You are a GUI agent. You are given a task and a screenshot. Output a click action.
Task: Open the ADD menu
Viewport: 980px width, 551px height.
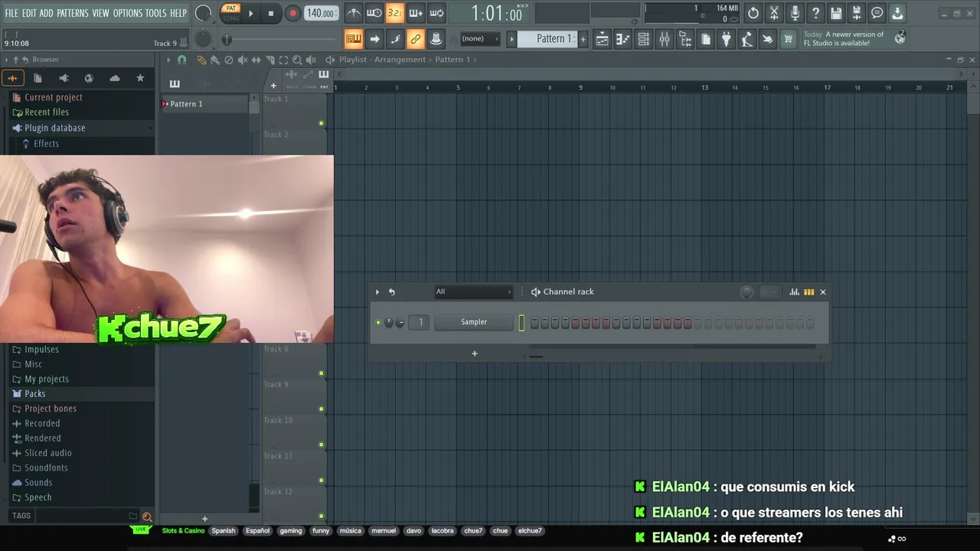pyautogui.click(x=47, y=13)
